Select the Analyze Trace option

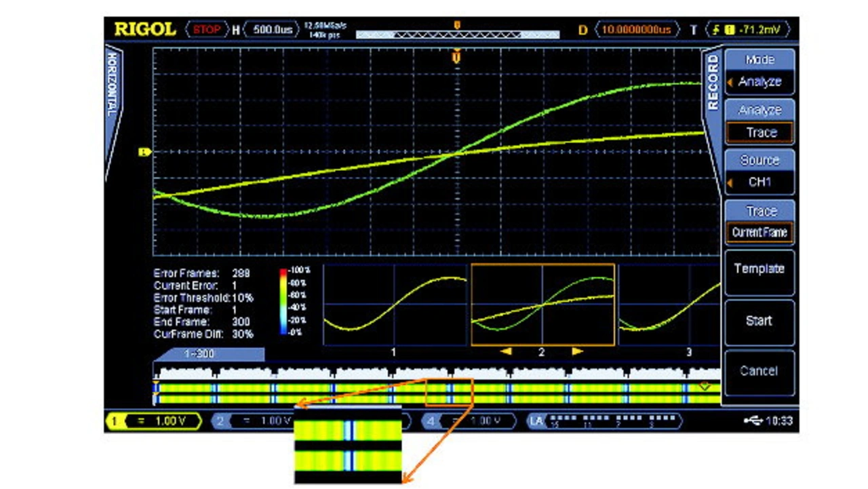tap(759, 122)
